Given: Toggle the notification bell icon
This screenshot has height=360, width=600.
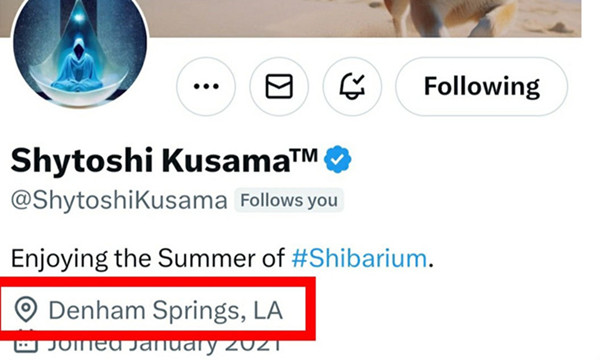Looking at the screenshot, I should tap(352, 86).
